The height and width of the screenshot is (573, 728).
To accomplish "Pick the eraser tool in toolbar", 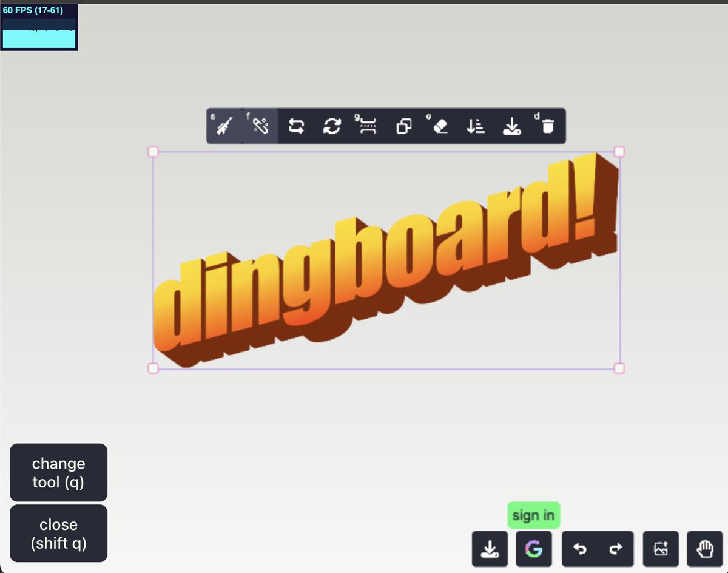I will point(440,126).
